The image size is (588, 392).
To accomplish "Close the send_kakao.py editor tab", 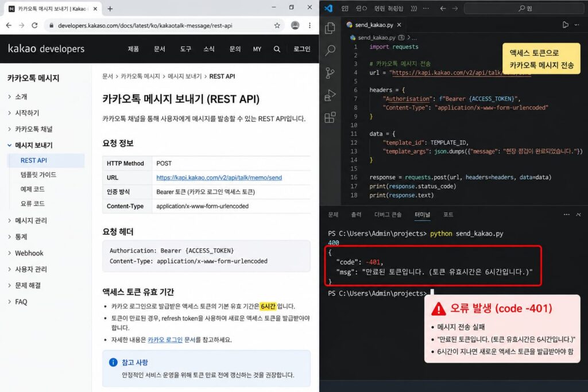I will 399,25.
